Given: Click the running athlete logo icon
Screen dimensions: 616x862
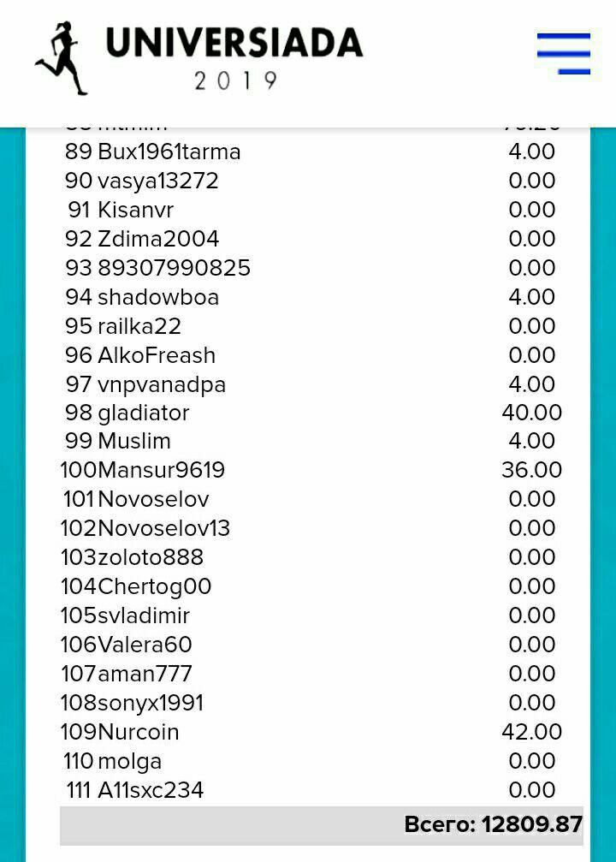Looking at the screenshot, I should (62, 57).
